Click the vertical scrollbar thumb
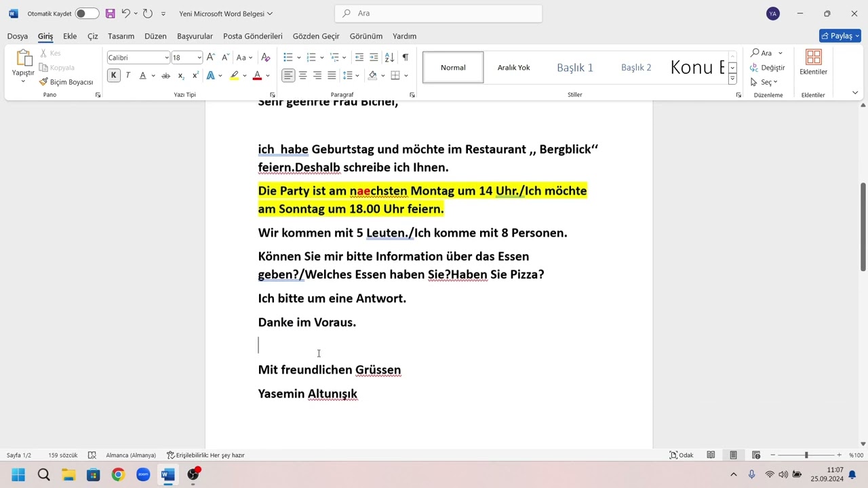This screenshot has width=868, height=488. tap(863, 227)
